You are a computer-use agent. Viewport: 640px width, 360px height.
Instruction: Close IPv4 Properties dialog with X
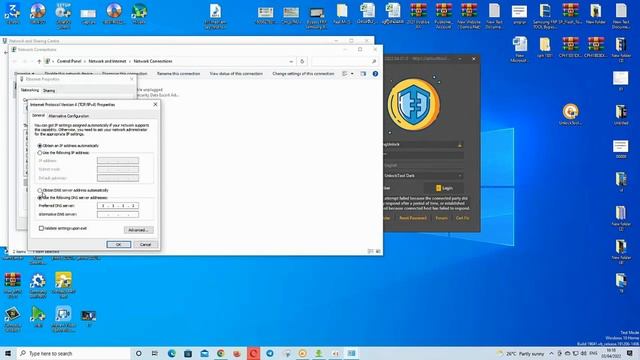coord(155,105)
